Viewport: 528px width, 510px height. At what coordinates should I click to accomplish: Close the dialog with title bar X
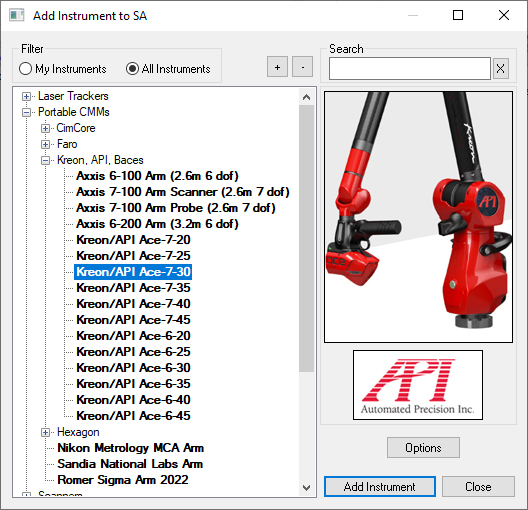(x=504, y=15)
